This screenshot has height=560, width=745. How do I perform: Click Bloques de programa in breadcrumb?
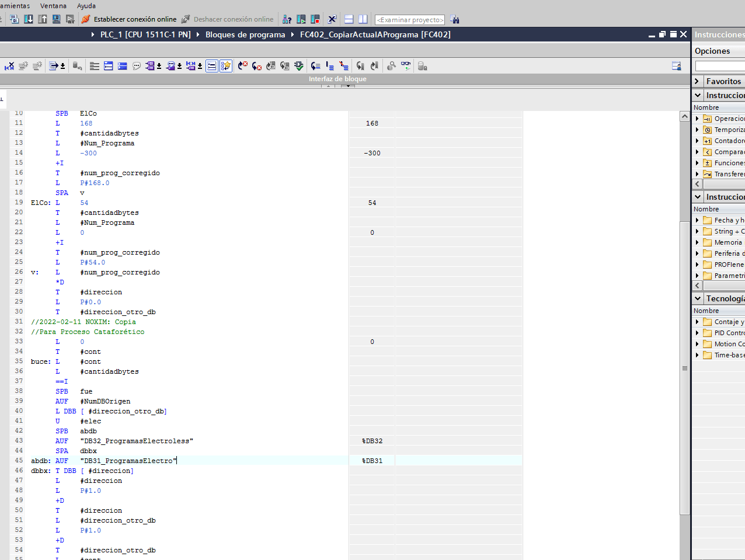click(x=245, y=34)
